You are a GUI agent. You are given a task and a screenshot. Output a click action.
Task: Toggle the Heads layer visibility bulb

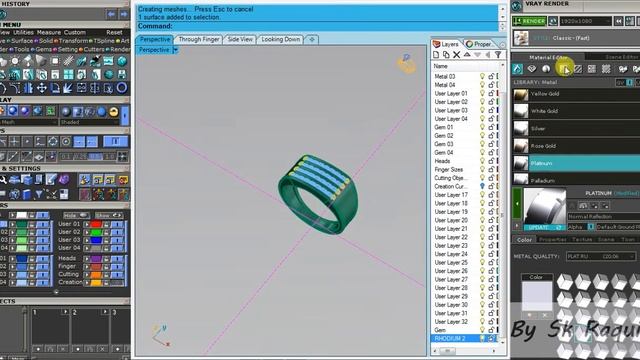pyautogui.click(x=482, y=161)
